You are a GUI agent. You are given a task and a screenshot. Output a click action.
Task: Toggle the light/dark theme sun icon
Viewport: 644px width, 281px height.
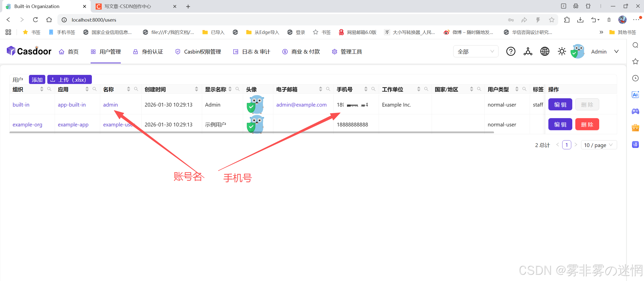click(x=561, y=52)
